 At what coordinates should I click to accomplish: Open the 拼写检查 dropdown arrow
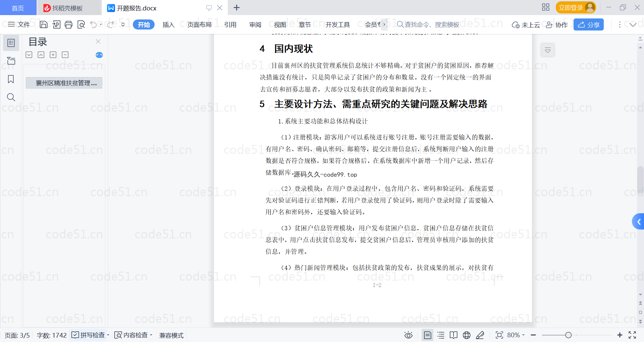(x=108, y=335)
